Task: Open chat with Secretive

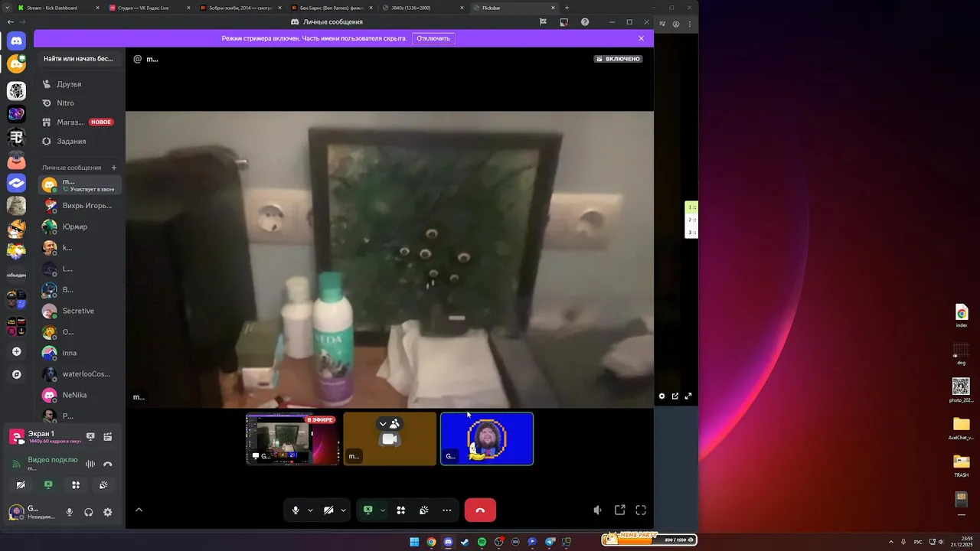Action: pyautogui.click(x=79, y=311)
